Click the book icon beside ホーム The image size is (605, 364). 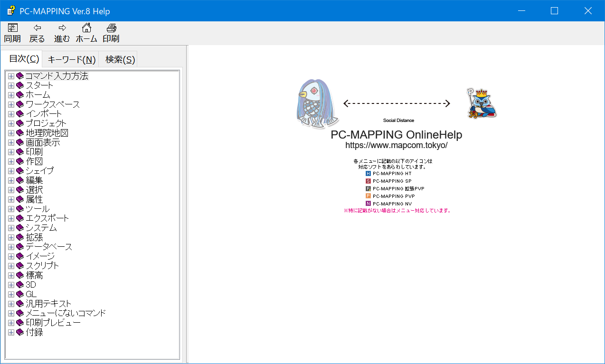pyautogui.click(x=20, y=95)
